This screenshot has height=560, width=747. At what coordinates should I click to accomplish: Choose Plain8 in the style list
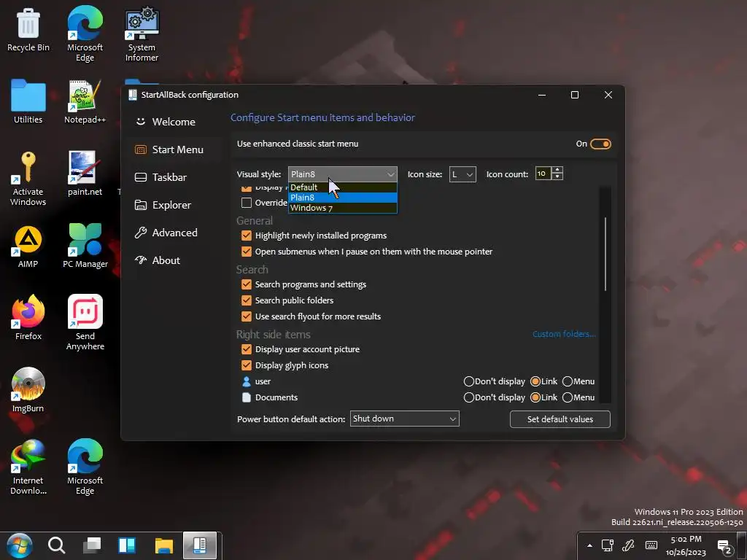coord(343,198)
